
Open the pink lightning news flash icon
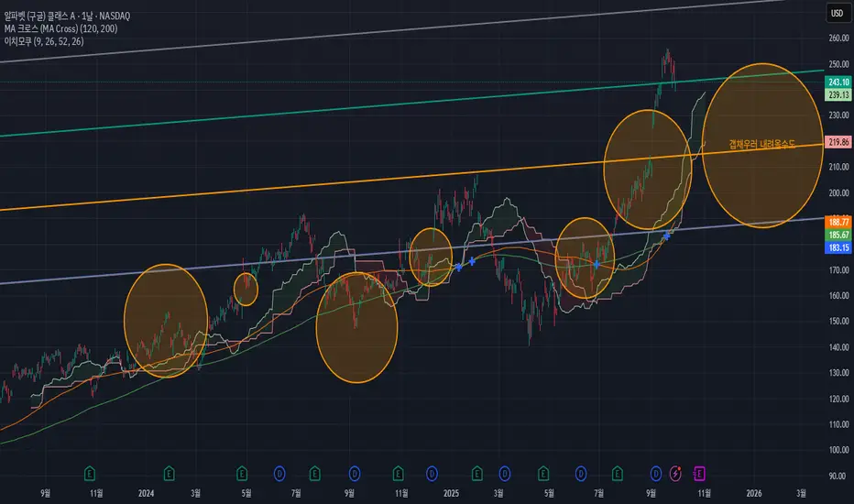(675, 474)
